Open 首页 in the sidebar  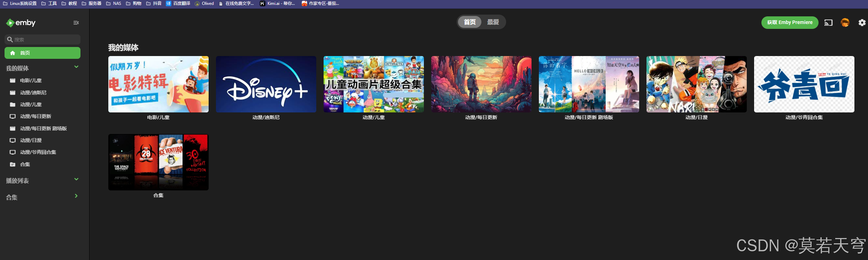coord(42,53)
